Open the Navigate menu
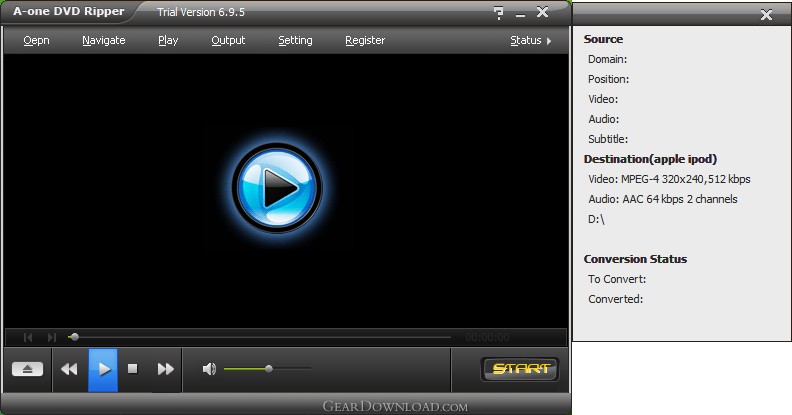The height and width of the screenshot is (415, 792). pyautogui.click(x=104, y=40)
